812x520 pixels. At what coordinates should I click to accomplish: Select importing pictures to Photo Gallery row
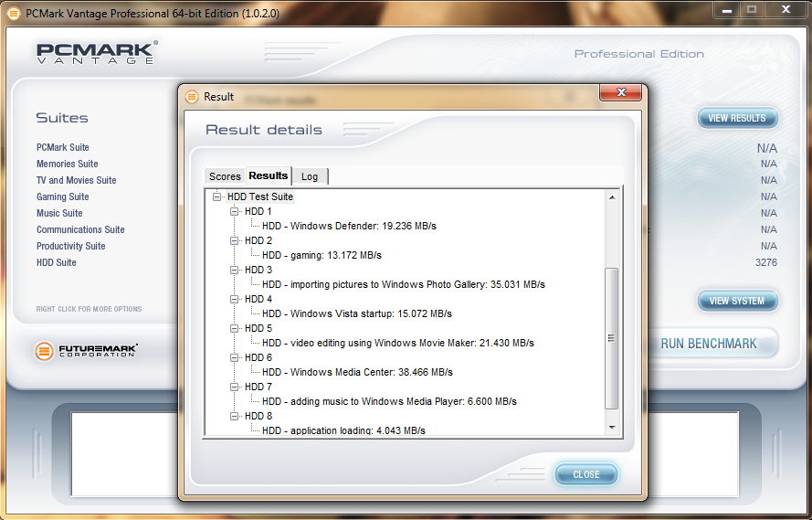tap(404, 285)
